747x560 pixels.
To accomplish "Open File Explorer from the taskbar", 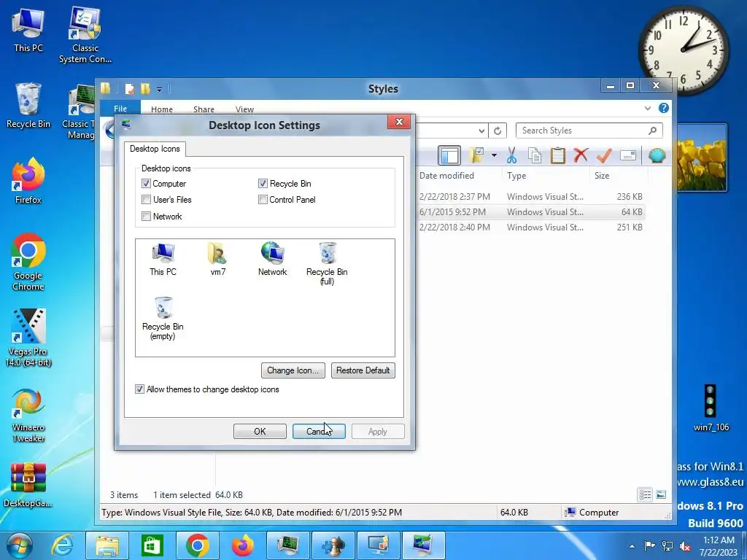I will tap(107, 545).
